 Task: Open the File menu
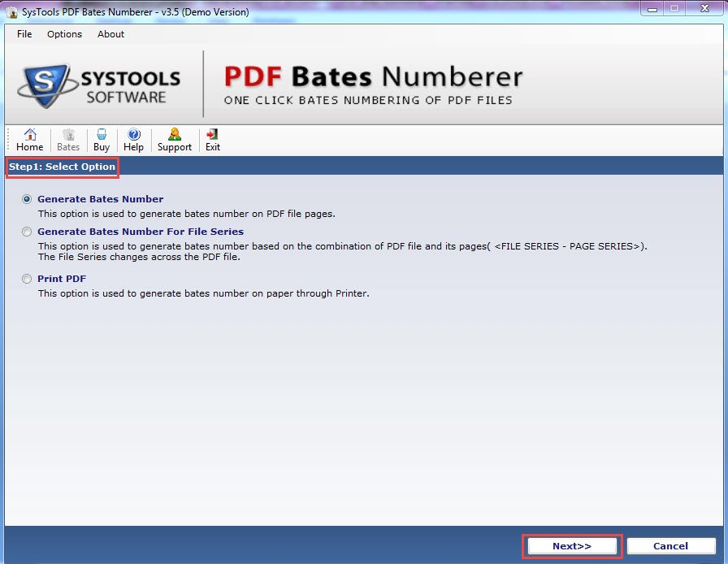(x=24, y=34)
